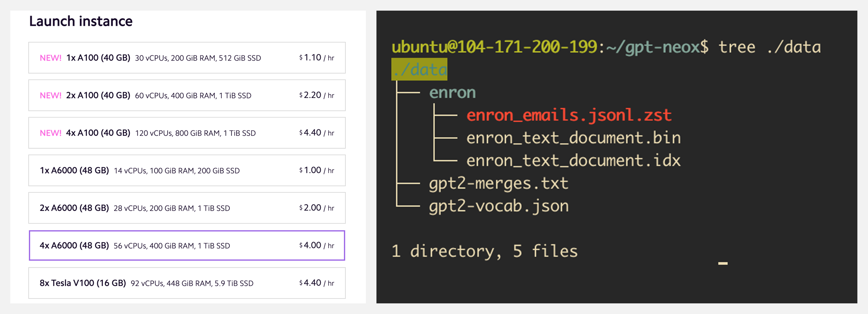Pick the 2x A6000 (48 GB) instance

pyautogui.click(x=187, y=208)
